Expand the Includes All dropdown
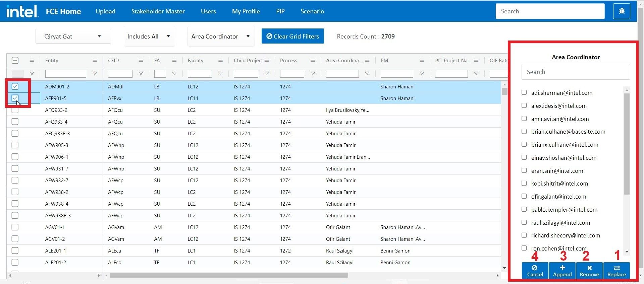The image size is (644, 284). click(x=149, y=36)
